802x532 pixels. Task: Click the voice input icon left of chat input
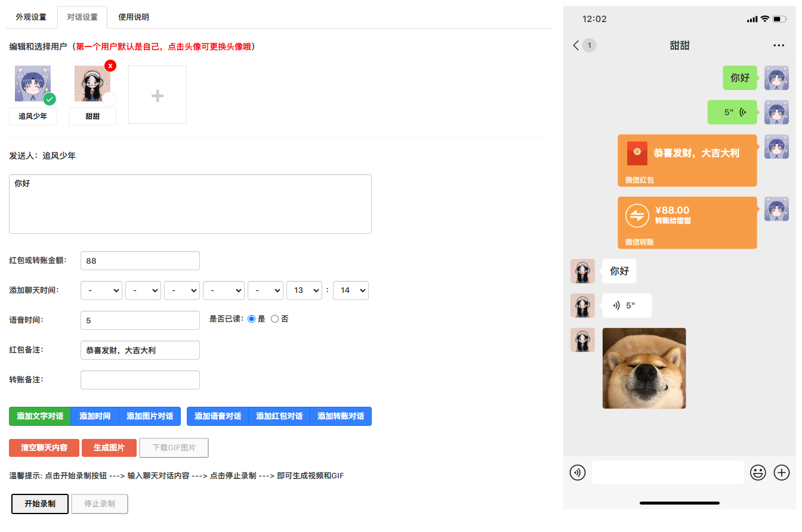(577, 472)
